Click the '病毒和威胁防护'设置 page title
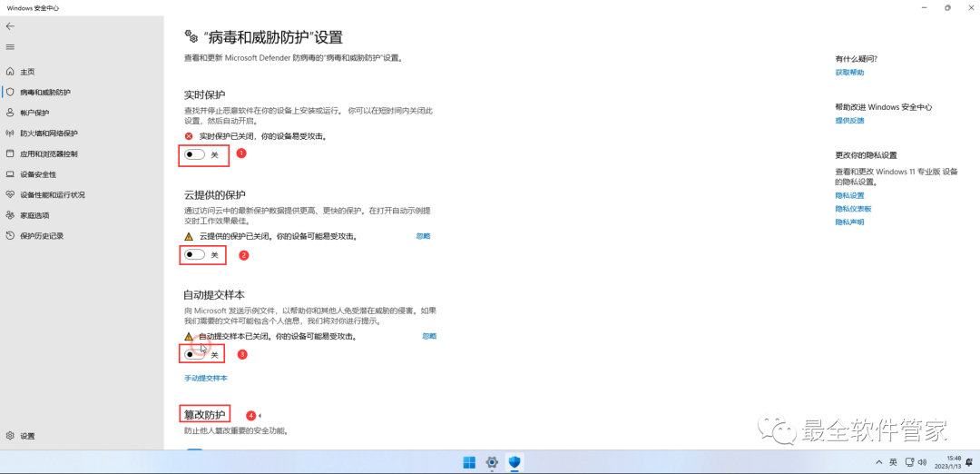980x474 pixels. tap(272, 37)
